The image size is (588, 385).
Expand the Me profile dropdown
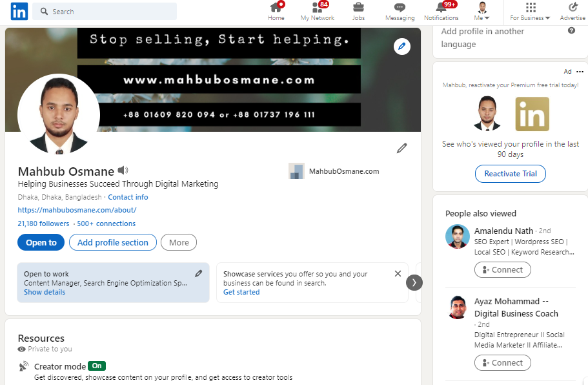pos(482,12)
